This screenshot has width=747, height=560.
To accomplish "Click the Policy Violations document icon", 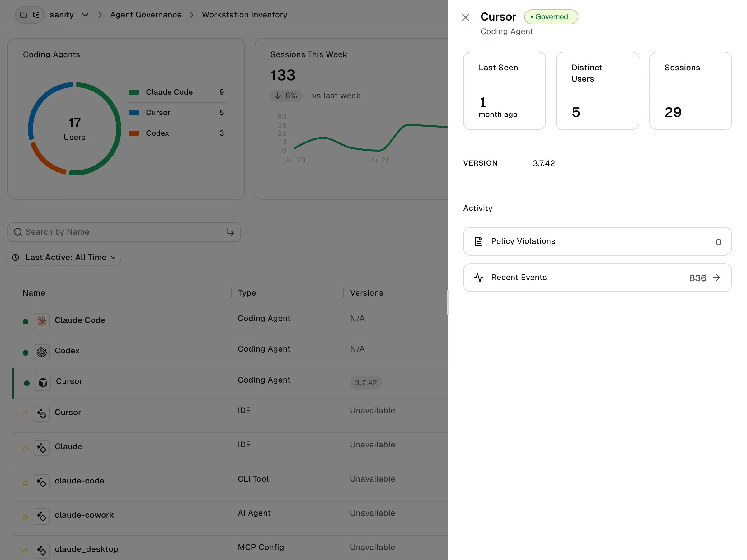I will click(478, 241).
